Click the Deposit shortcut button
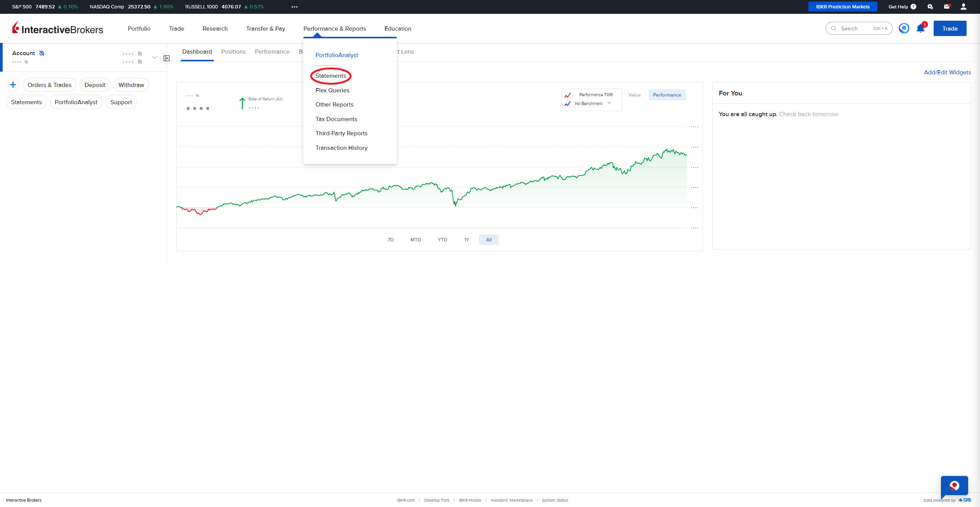 (x=95, y=85)
